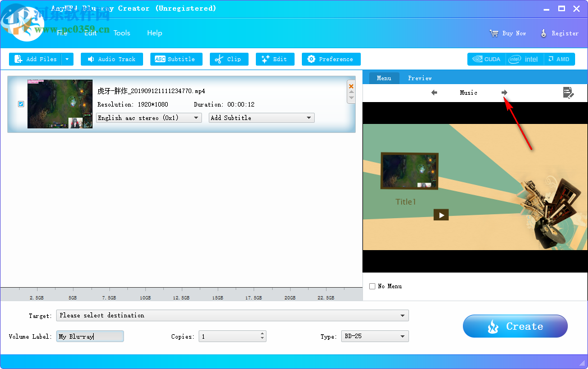Open the menu template editor icon
Screen dimensions: 588x369
[568, 93]
